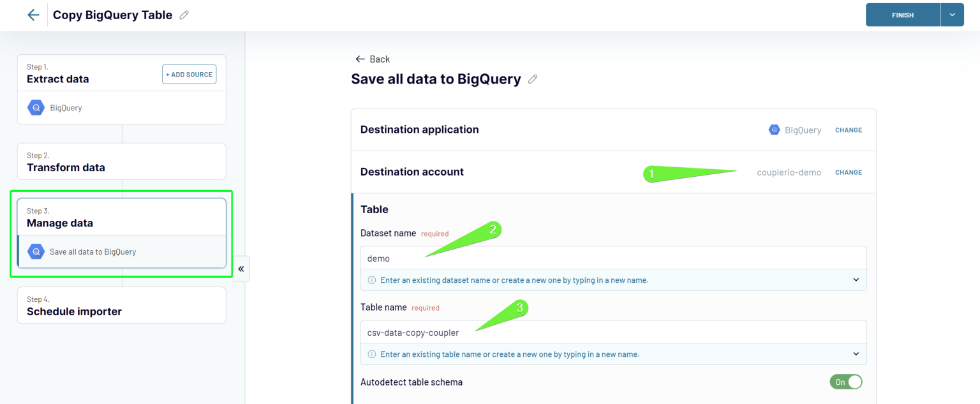Edit the Save all data to BigQuery title pencil
Image resolution: width=980 pixels, height=404 pixels.
533,79
